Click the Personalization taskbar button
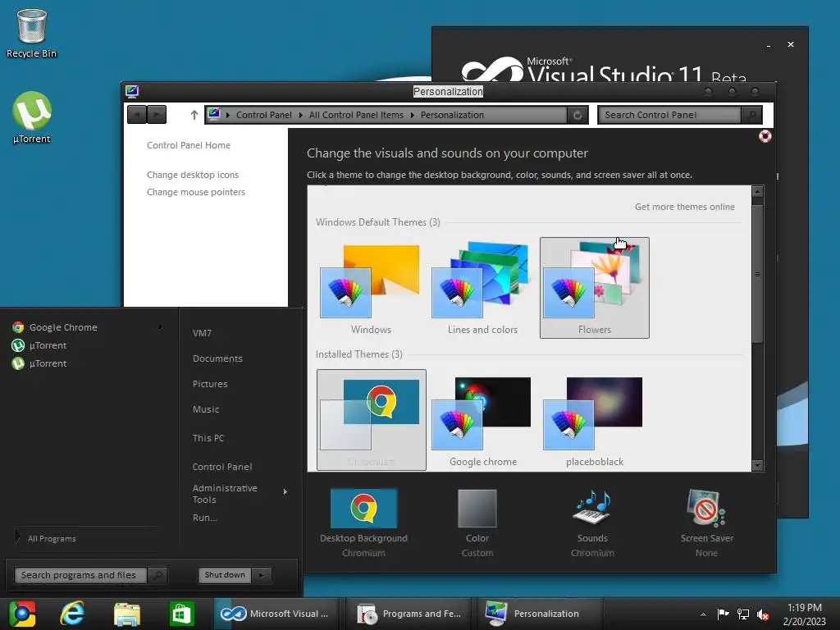Screen dimensions: 840x630 click(x=540, y=614)
